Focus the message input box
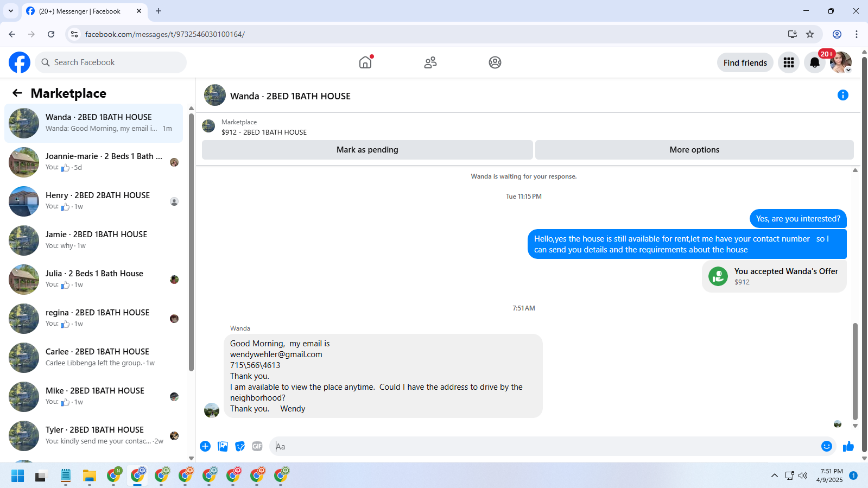The width and height of the screenshot is (868, 488). pos(546,446)
